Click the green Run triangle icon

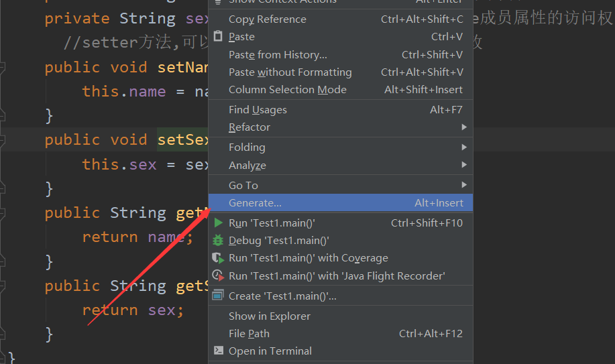point(219,223)
